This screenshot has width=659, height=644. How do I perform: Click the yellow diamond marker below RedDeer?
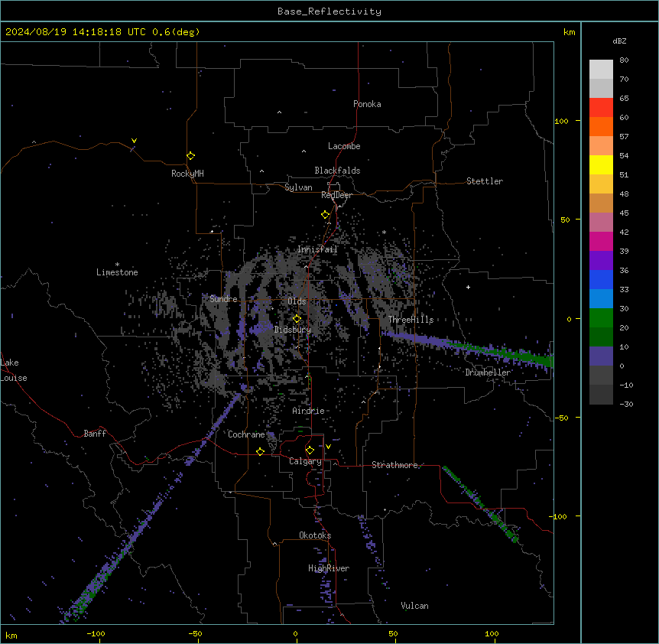pyautogui.click(x=325, y=215)
